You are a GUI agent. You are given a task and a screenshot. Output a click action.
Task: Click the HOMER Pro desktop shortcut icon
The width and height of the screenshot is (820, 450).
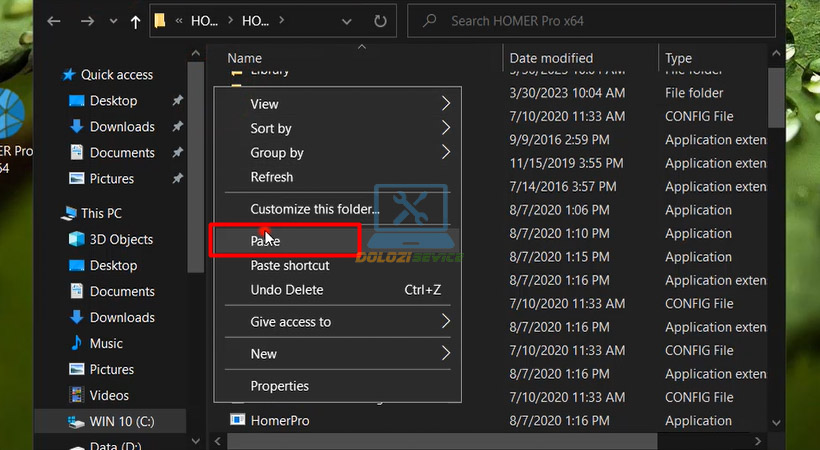pyautogui.click(x=12, y=114)
